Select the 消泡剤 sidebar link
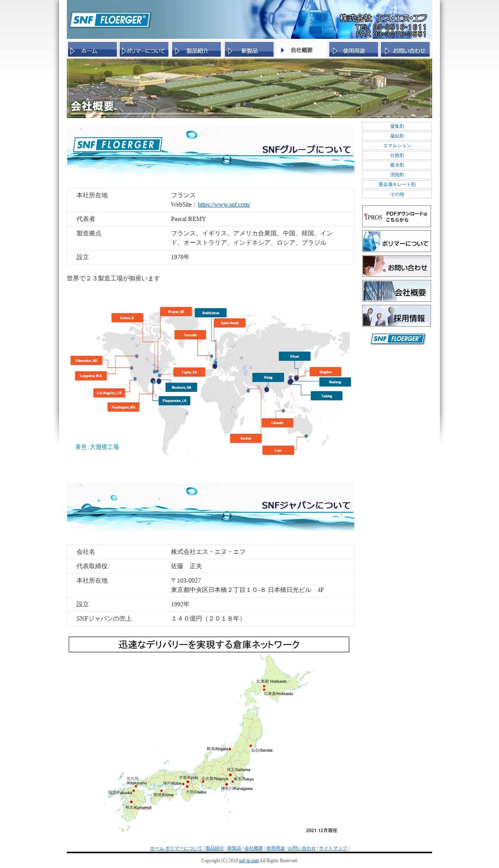499x868 pixels. [397, 175]
